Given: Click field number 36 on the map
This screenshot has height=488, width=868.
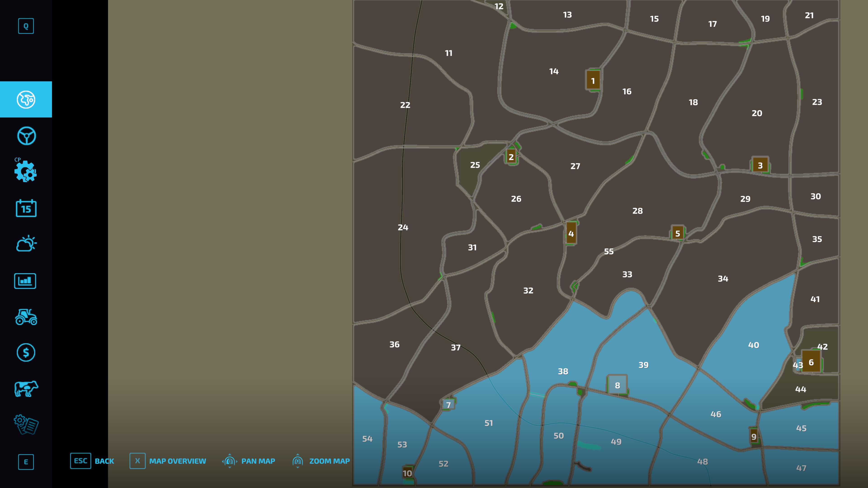Looking at the screenshot, I should [394, 344].
